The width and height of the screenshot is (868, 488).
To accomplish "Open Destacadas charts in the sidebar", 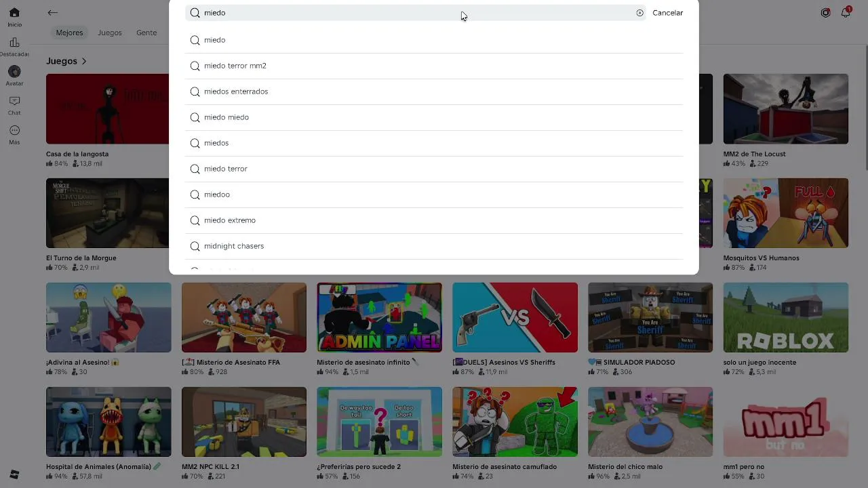I will [14, 47].
